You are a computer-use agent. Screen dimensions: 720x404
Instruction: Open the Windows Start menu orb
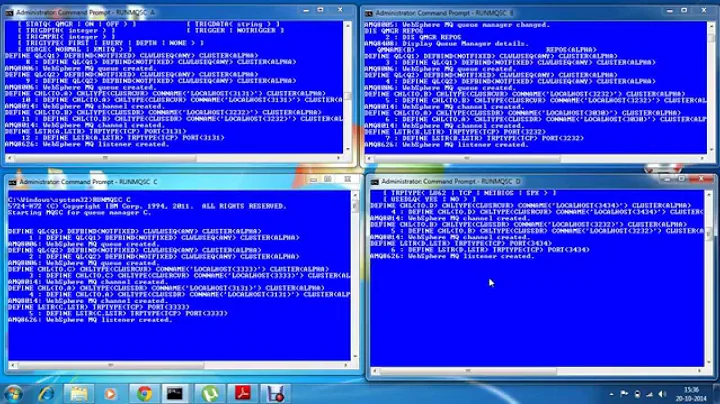click(13, 394)
